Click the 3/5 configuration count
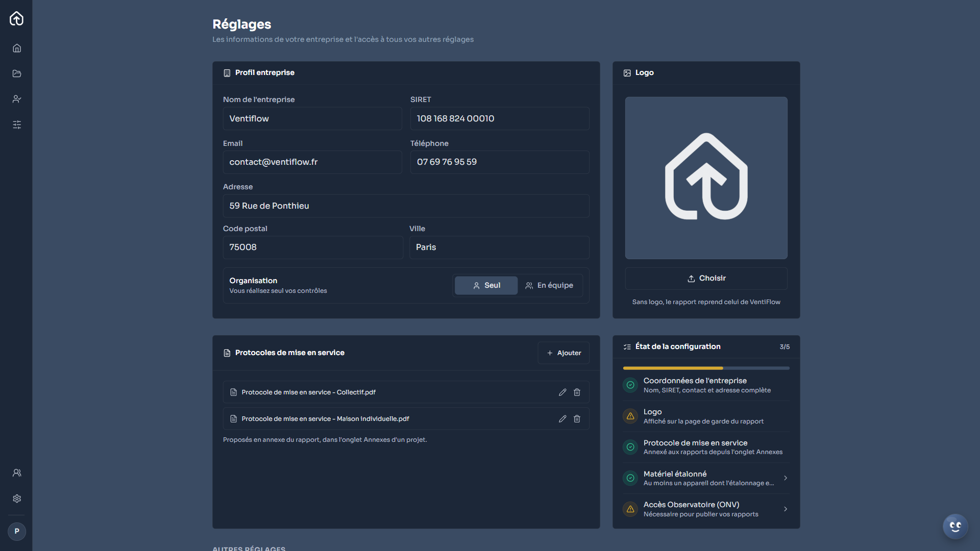Viewport: 980px width, 551px height. click(785, 347)
